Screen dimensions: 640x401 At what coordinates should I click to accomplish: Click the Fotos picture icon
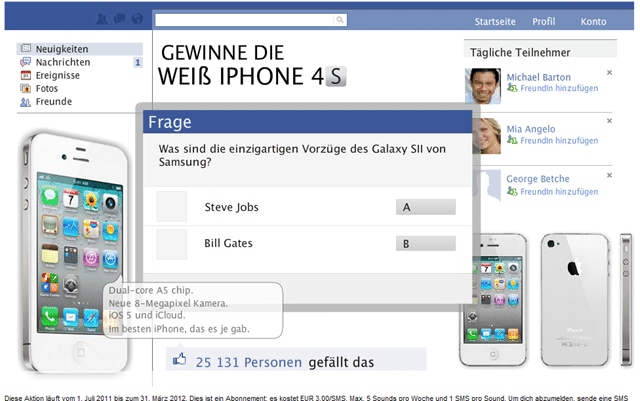pos(26,88)
